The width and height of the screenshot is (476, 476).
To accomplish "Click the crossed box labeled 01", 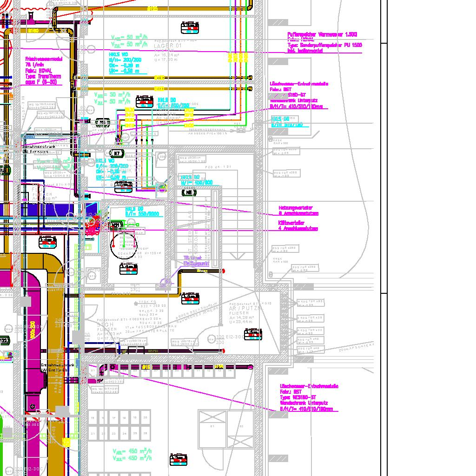I will coord(212,426).
